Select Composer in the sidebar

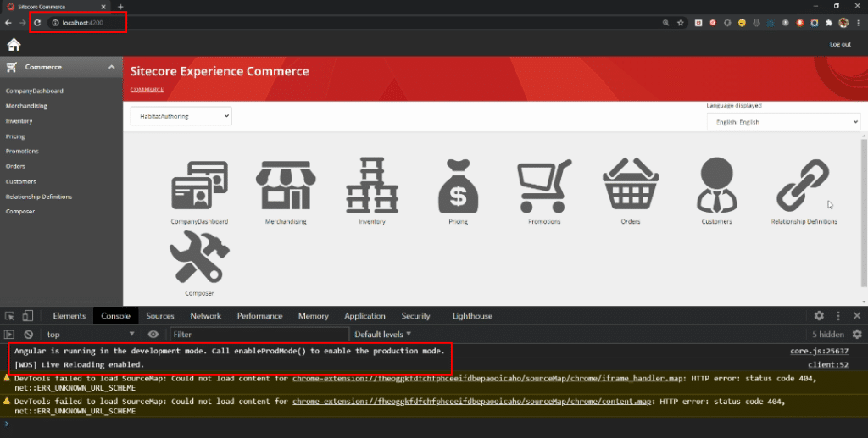pos(20,211)
